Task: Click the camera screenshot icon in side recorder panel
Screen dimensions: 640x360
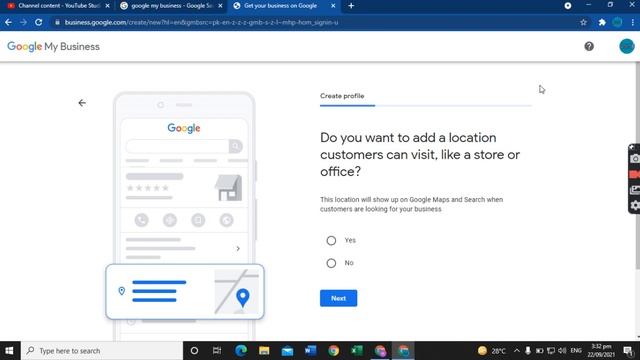Action: pyautogui.click(x=635, y=159)
